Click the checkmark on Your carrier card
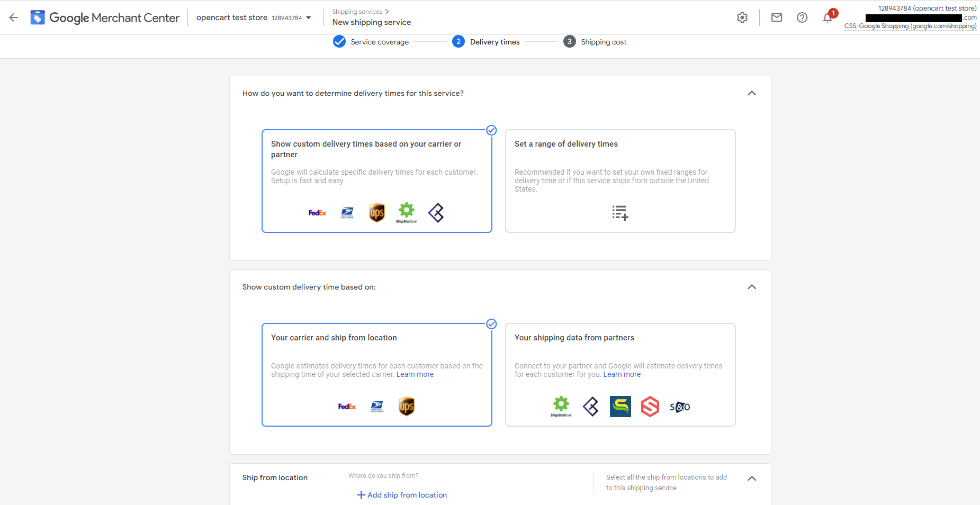980x505 pixels. [x=492, y=324]
